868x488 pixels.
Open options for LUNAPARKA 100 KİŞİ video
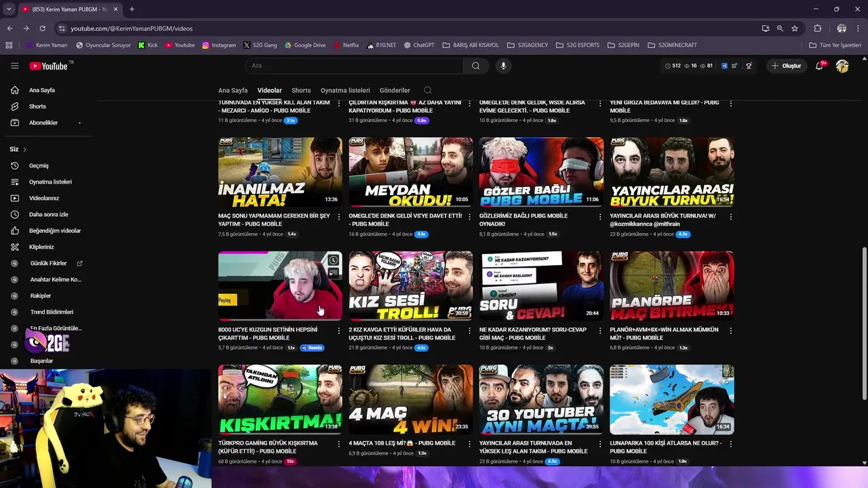(x=730, y=444)
